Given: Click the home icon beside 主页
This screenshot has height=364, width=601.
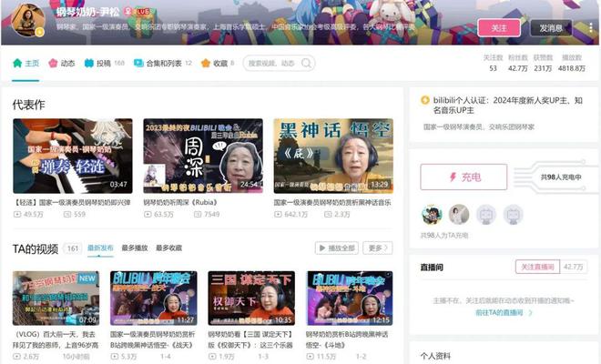Looking at the screenshot, I should [17, 63].
